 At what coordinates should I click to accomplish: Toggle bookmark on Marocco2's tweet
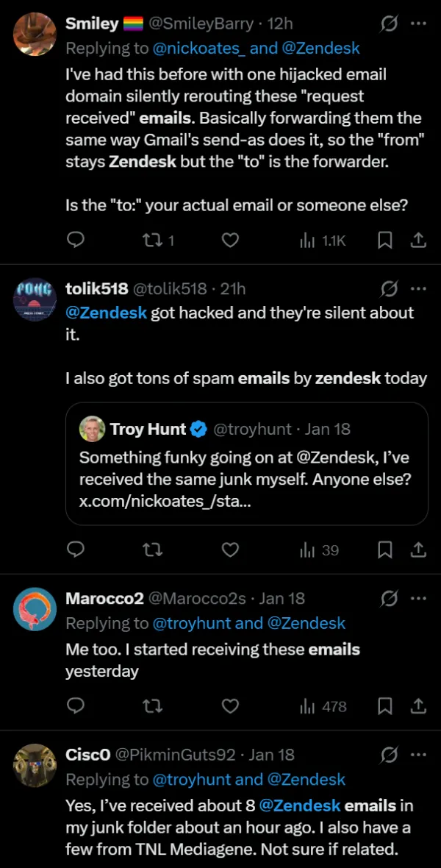[x=384, y=706]
